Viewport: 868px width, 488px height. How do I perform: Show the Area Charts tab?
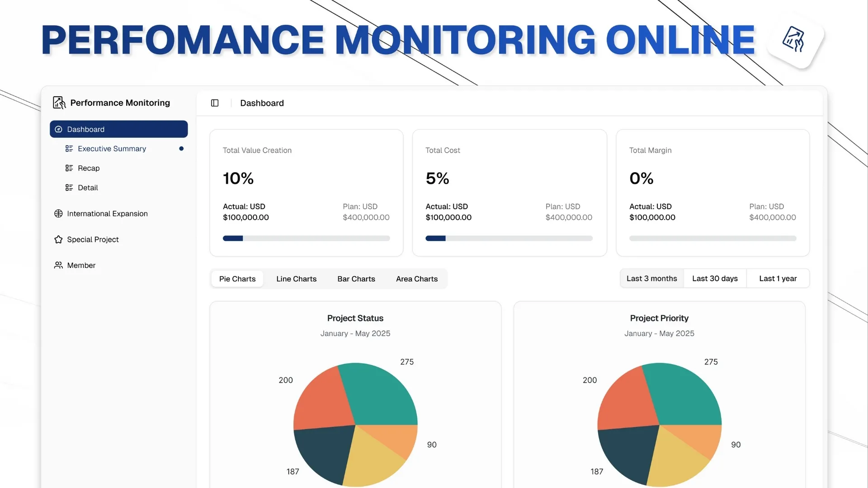pyautogui.click(x=416, y=279)
